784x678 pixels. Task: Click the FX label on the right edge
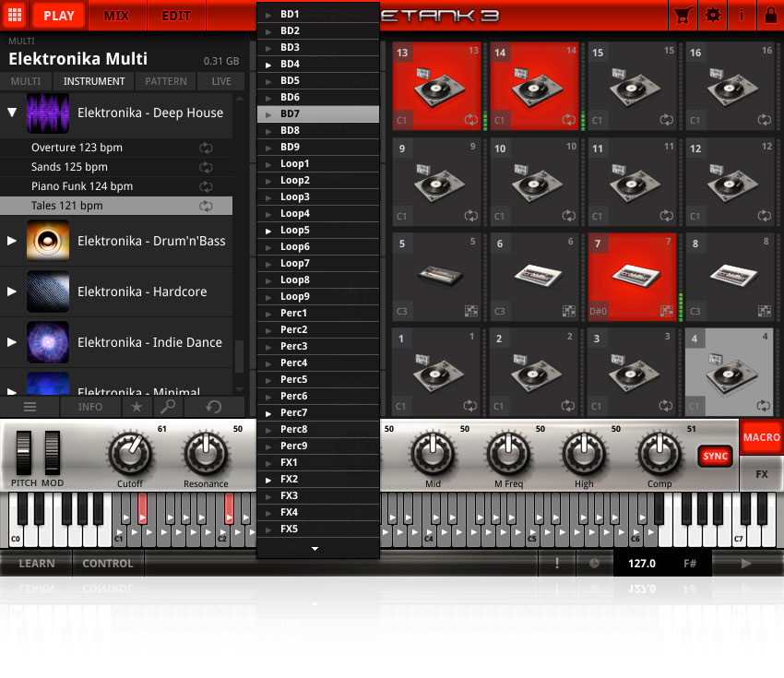click(762, 473)
